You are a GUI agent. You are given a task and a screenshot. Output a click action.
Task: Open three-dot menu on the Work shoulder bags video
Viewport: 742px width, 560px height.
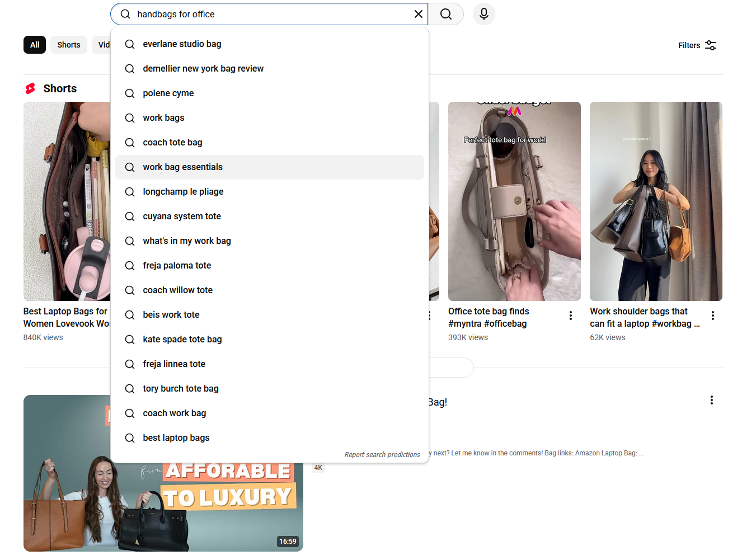(x=713, y=315)
